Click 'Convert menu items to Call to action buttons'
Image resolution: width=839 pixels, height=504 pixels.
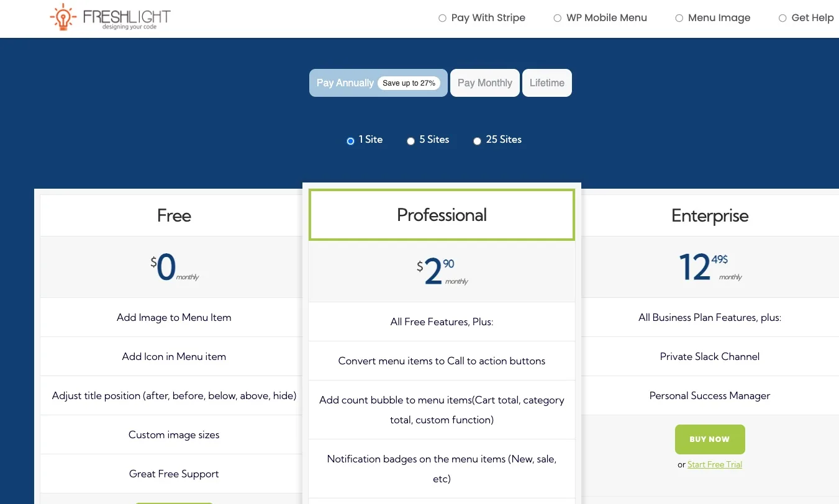click(x=442, y=361)
